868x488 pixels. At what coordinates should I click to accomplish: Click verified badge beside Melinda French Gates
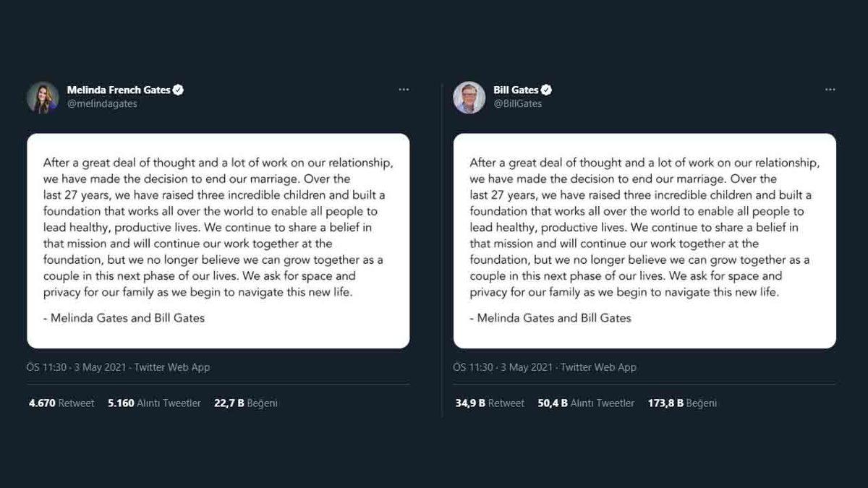[178, 90]
